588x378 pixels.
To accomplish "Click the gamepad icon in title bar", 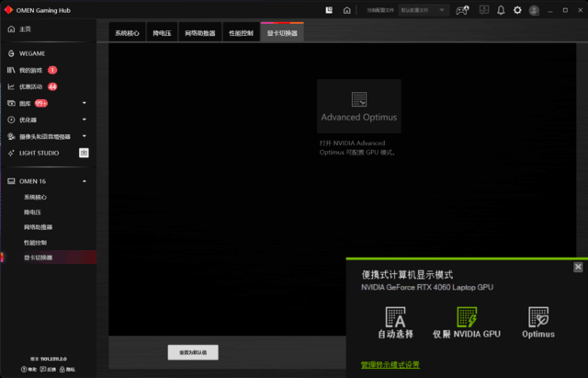I will tap(462, 10).
